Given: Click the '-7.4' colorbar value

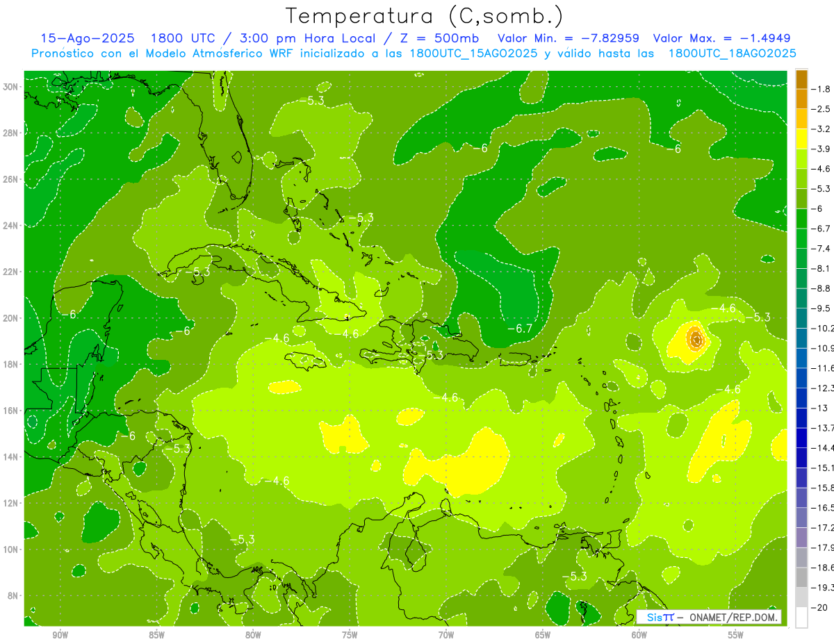Looking at the screenshot, I should [x=822, y=249].
